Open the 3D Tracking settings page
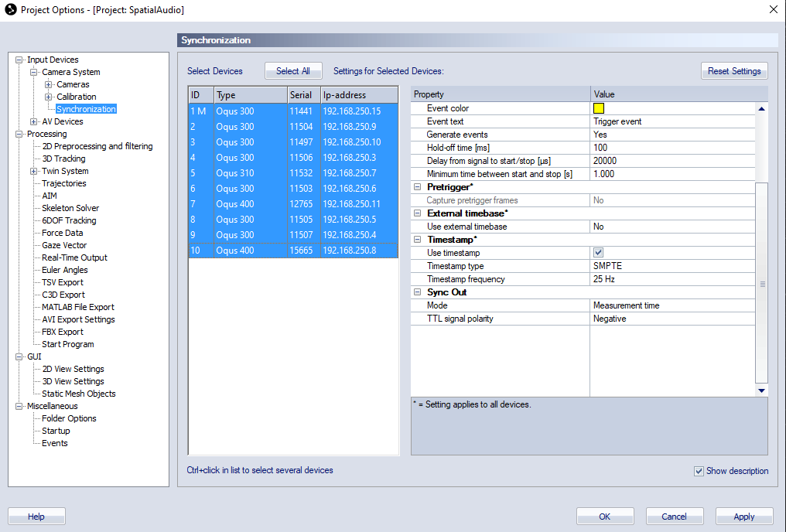The image size is (786, 532). [63, 159]
